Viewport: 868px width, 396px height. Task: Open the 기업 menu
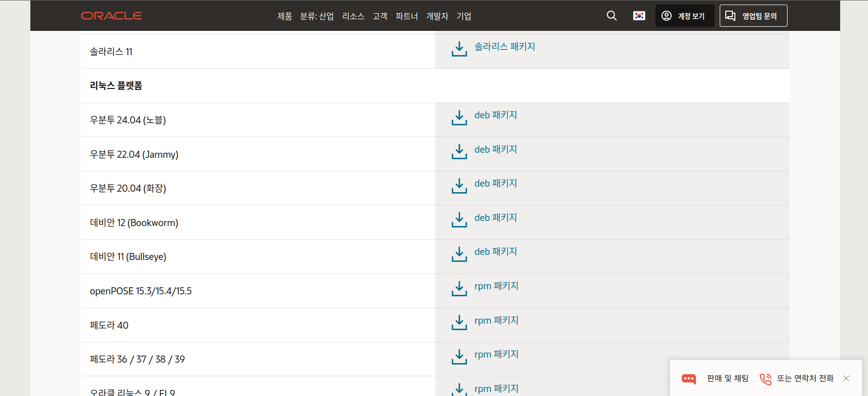[464, 16]
